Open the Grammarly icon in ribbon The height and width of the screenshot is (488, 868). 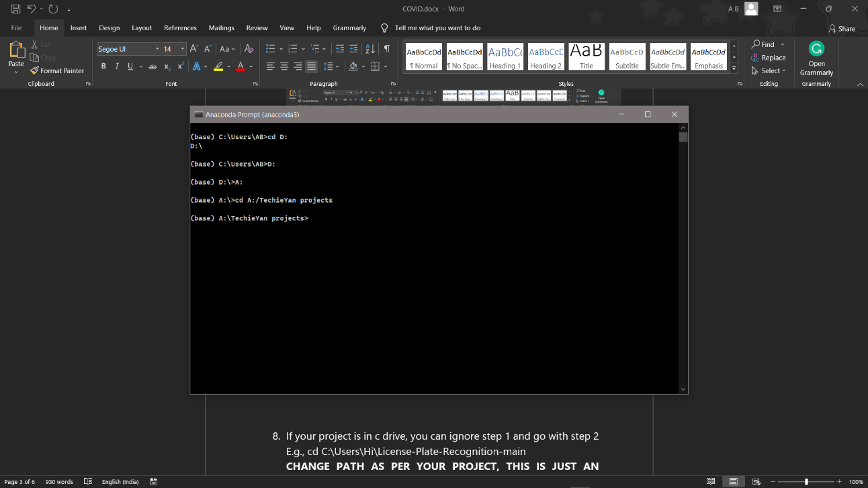[816, 48]
